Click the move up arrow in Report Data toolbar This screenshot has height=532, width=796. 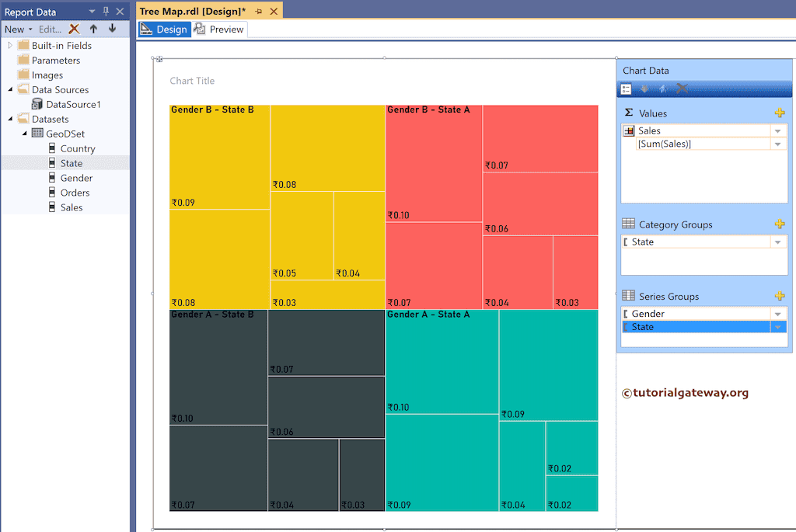[92, 29]
